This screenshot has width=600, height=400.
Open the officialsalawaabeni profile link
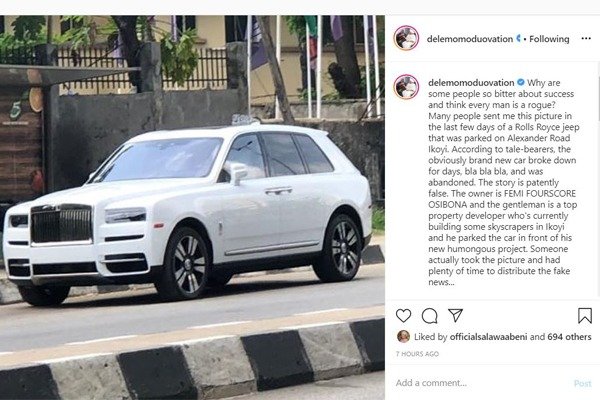pos(488,337)
